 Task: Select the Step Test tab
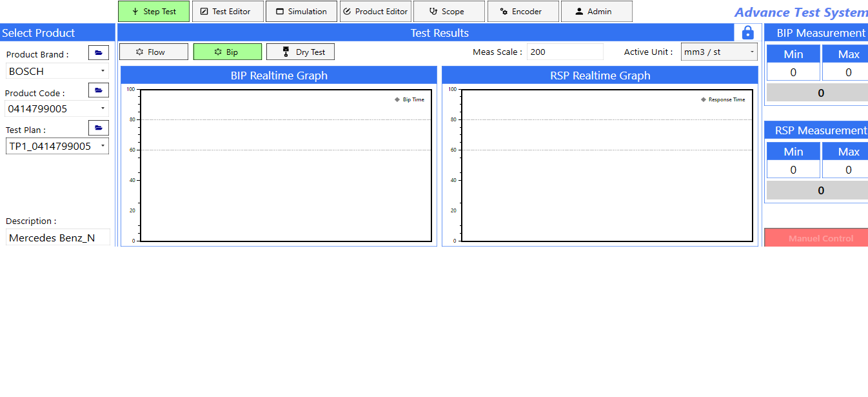(x=153, y=12)
